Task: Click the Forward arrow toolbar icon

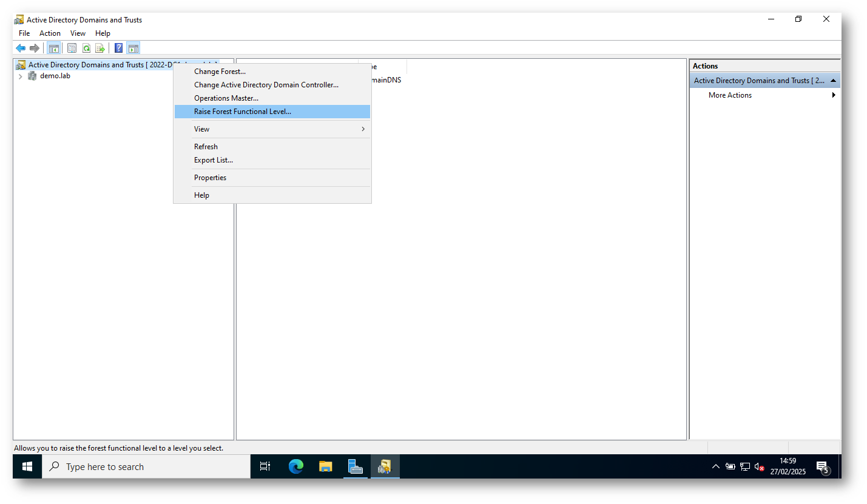Action: pos(35,48)
